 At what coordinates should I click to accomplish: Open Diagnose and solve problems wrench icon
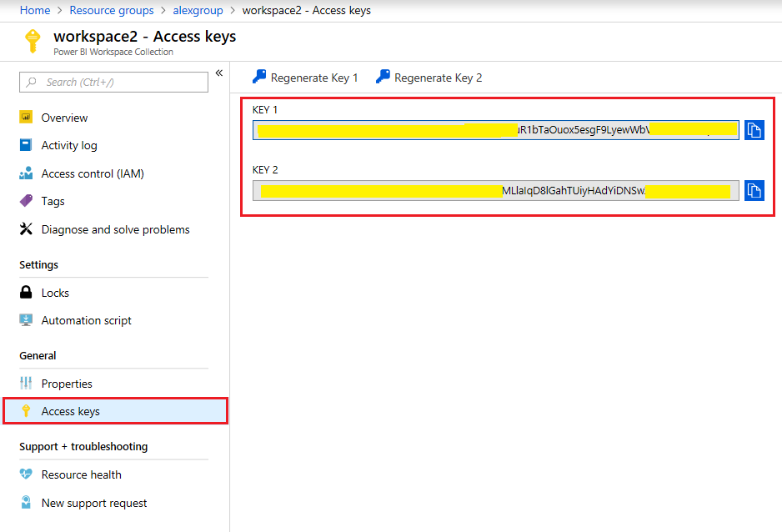[25, 228]
